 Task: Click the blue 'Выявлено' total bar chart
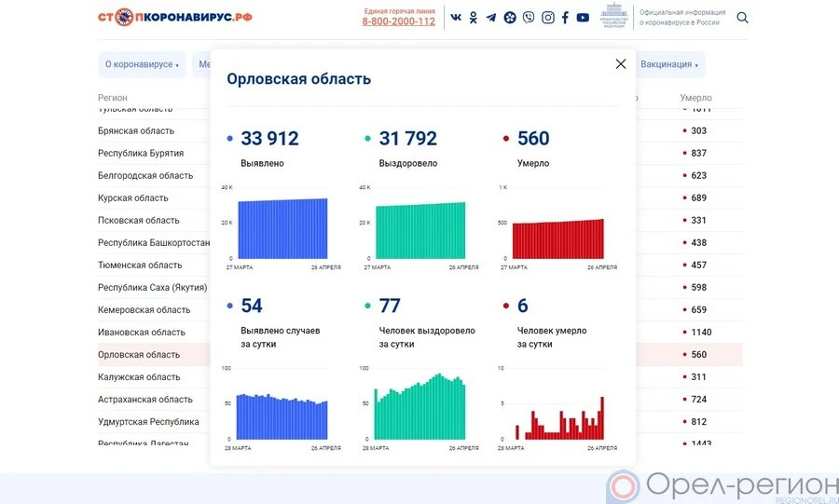click(x=282, y=228)
